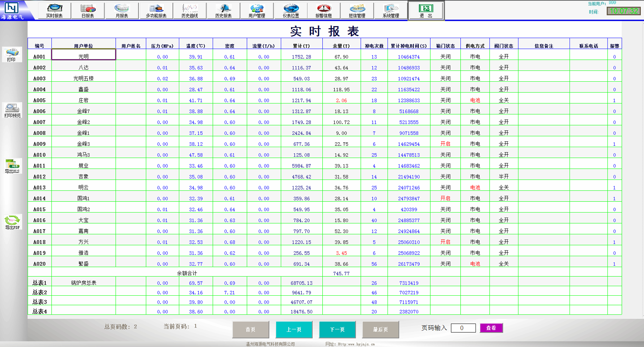Screen dimensions: 644x347
Task: Open the 多功能报表 icon
Action: pos(156,10)
